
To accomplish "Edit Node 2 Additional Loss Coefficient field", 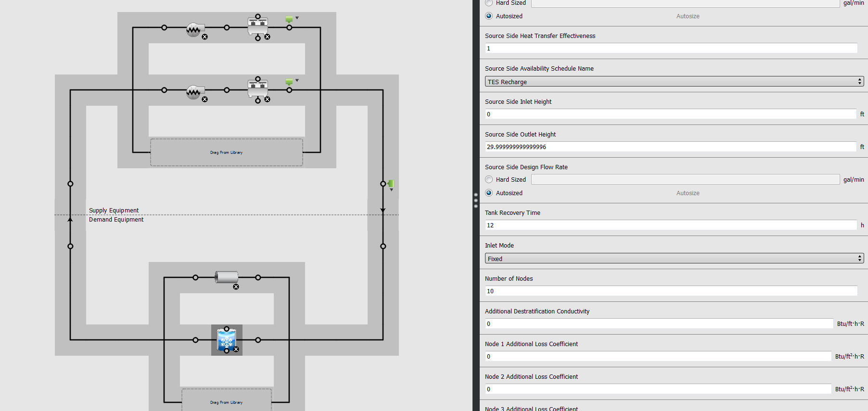I will pos(658,389).
